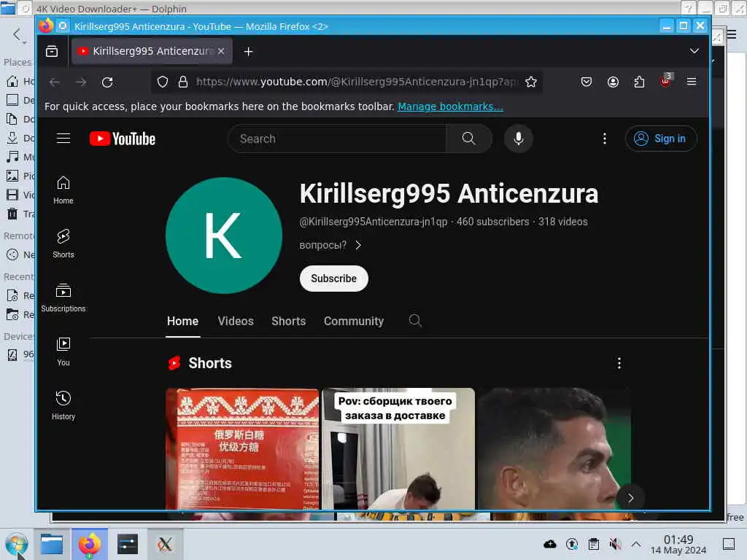This screenshot has width=747, height=560.
Task: Expand hidden system tray icons arrow
Action: (636, 544)
